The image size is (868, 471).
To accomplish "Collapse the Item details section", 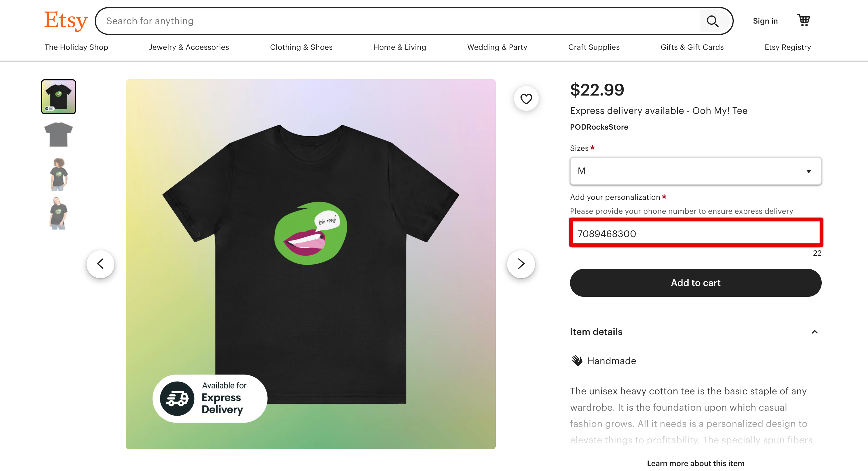I will click(814, 332).
